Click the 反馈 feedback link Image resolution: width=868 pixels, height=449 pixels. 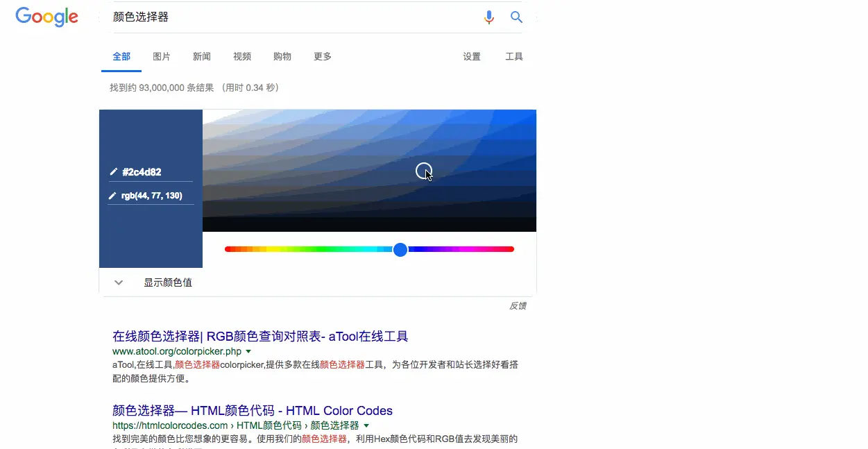[x=517, y=305]
